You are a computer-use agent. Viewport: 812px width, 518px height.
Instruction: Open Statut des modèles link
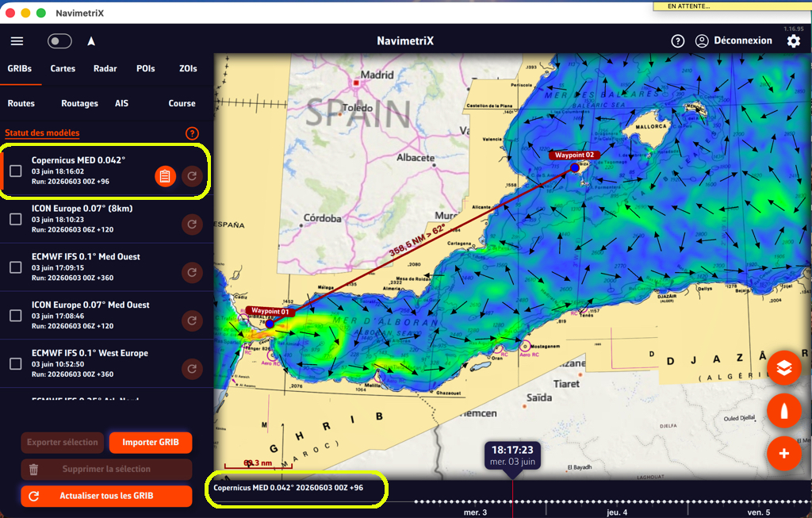coord(42,132)
